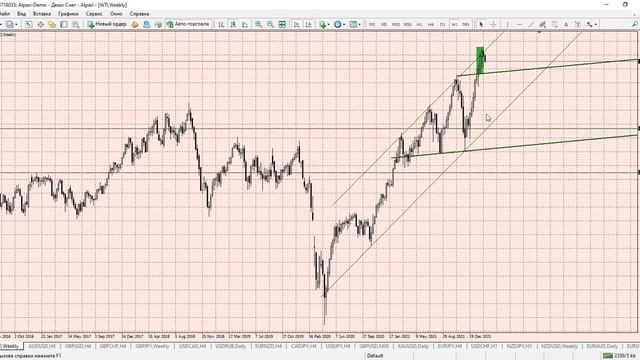Switch timeframe to M5

click(x=384, y=24)
